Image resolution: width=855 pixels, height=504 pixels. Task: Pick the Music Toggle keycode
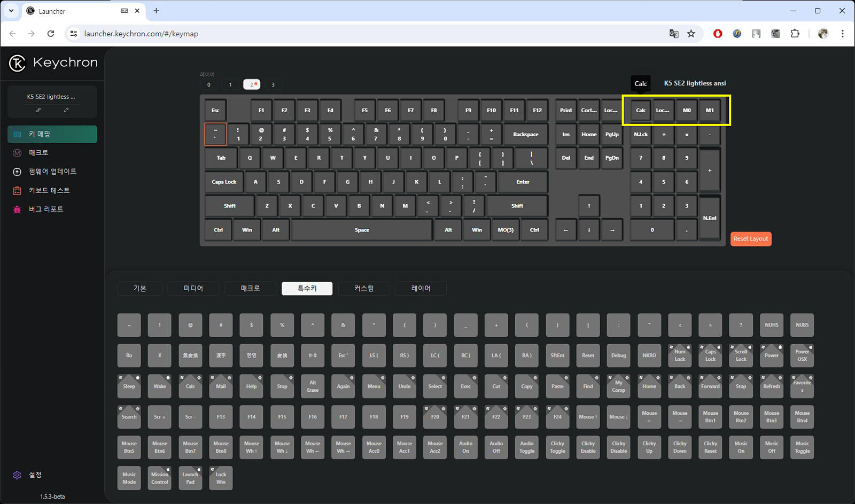(802, 447)
